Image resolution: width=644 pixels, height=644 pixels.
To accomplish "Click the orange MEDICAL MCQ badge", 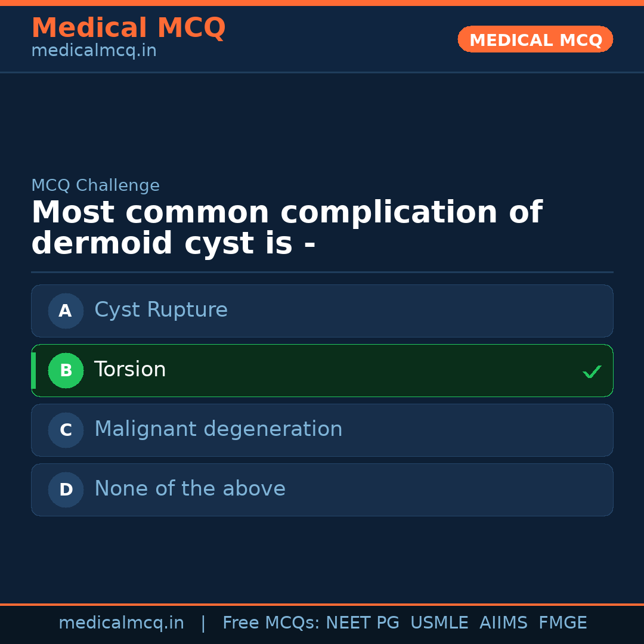I will pyautogui.click(x=535, y=39).
